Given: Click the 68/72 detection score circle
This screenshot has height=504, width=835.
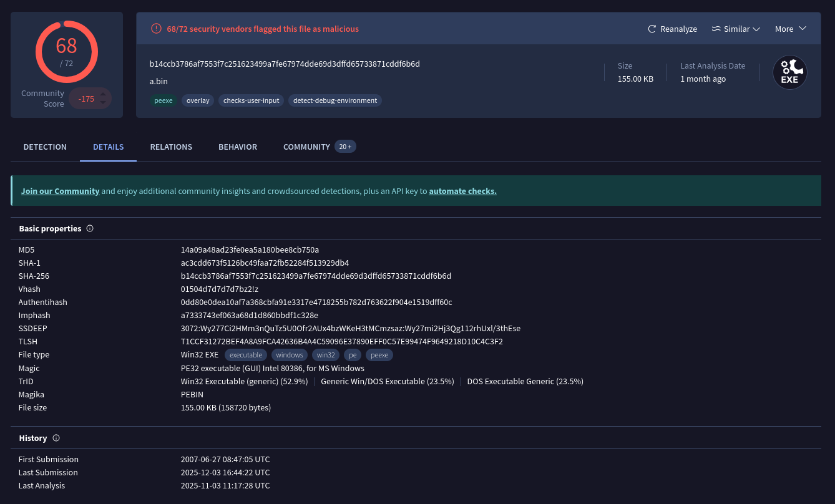Looking at the screenshot, I should click(x=66, y=52).
